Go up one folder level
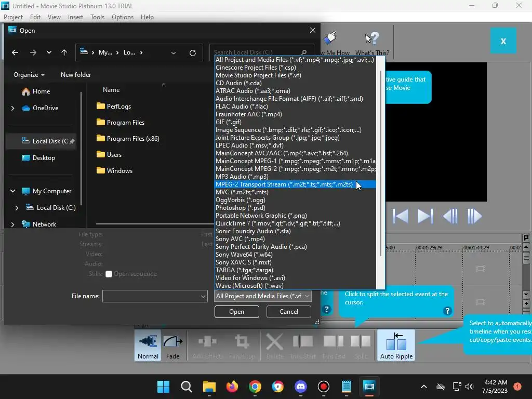 (x=64, y=52)
